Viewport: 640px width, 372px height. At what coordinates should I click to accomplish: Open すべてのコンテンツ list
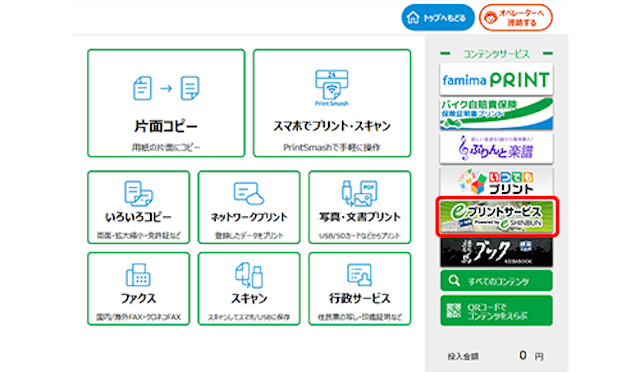[x=496, y=281]
